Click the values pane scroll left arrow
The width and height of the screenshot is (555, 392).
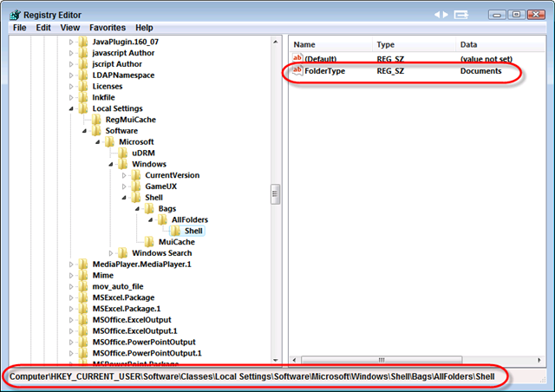295,360
